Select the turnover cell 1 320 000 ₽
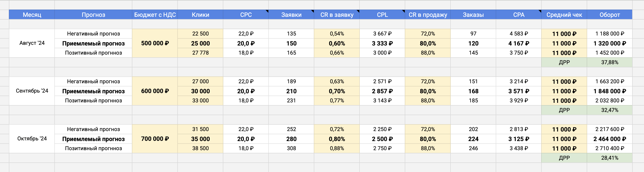 click(x=609, y=43)
